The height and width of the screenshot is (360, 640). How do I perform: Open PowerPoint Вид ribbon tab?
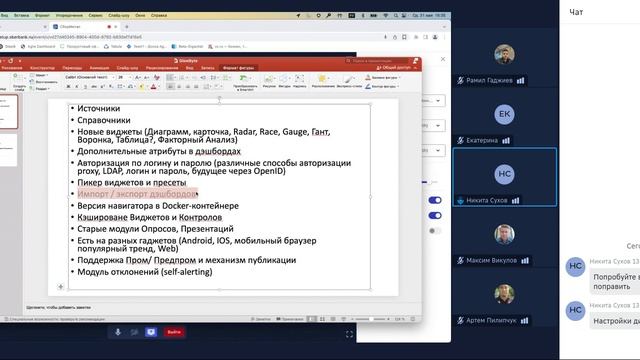point(189,68)
